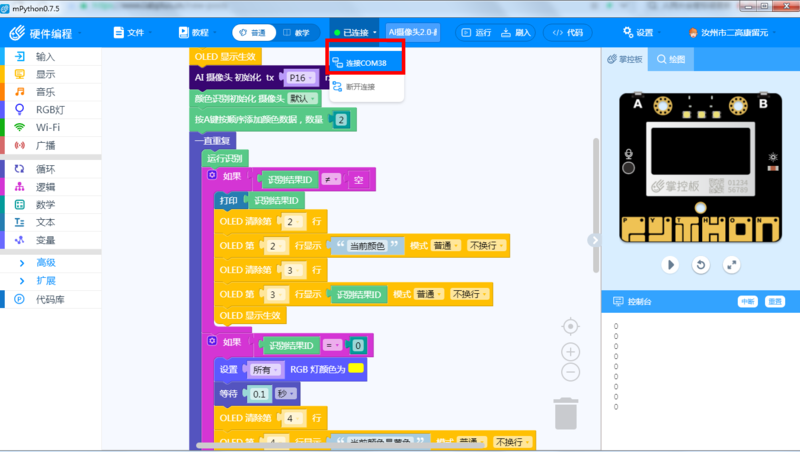
Task: Zoom in on the block workspace
Action: (x=570, y=352)
